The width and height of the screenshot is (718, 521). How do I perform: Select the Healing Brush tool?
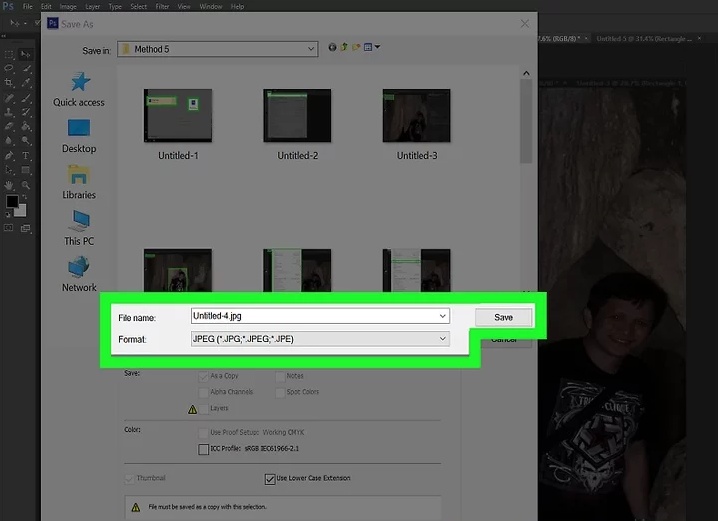pos(9,98)
